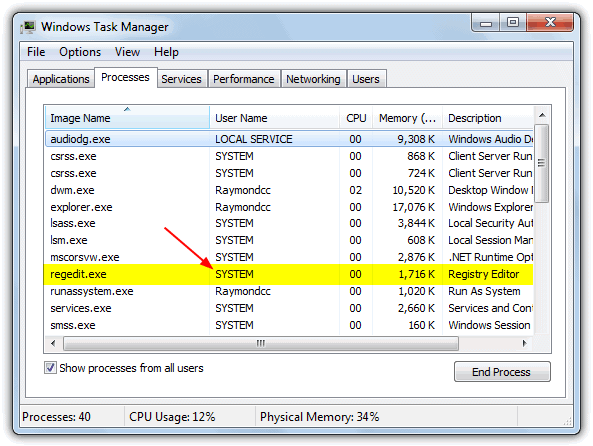Image resolution: width=593 pixels, height=446 pixels.
Task: Minimize the Task Manager window
Action: (x=486, y=23)
